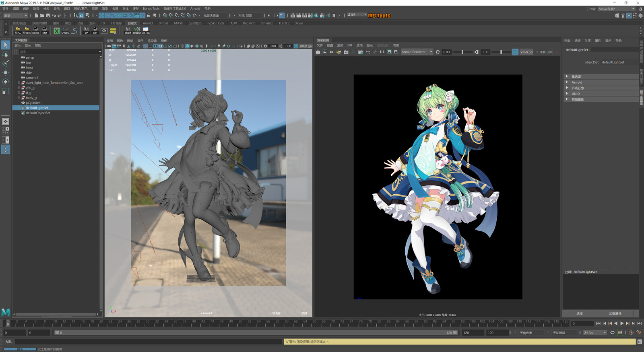Toggle loop playback icon
Screen dimensions: 644x352
coord(612,333)
